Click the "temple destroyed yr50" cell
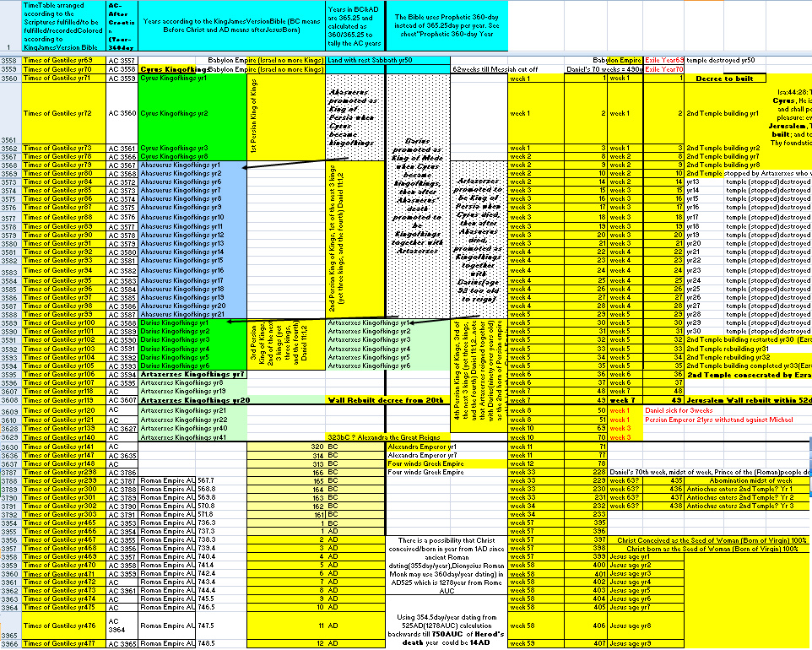This screenshot has width=812, height=650. (720, 61)
